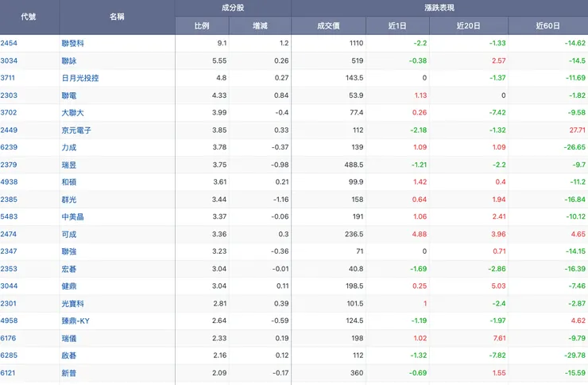Viewport: 588px width, 385px height.
Task: Sort by 近20日 column header
Action: point(469,26)
